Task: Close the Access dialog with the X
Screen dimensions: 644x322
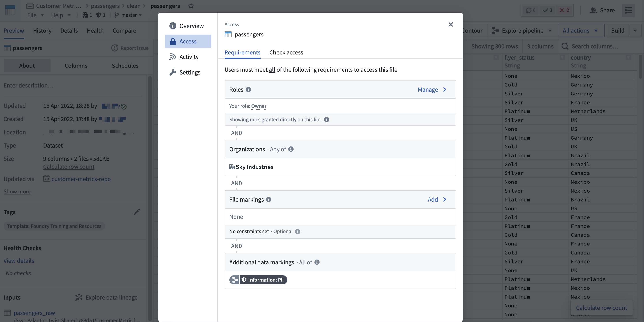Action: [451, 24]
